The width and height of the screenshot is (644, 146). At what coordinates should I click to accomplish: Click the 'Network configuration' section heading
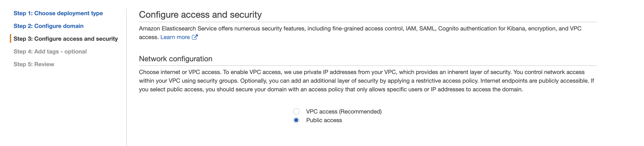[176, 59]
